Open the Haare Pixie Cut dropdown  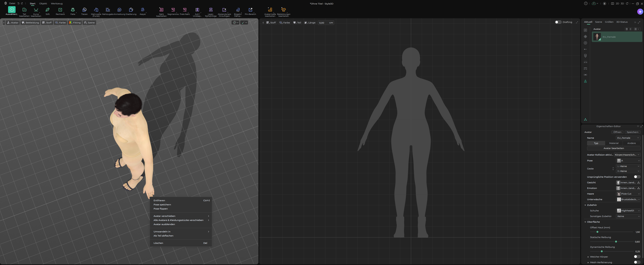628,194
